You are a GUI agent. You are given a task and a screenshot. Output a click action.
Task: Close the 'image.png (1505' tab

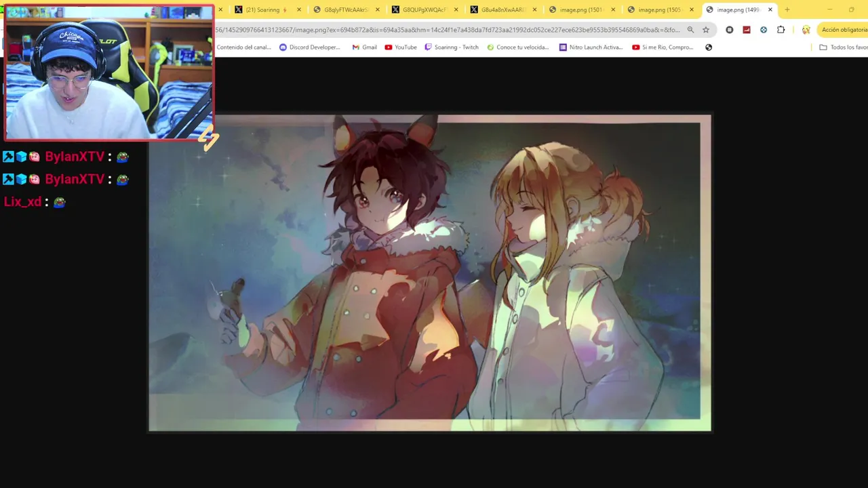pos(692,9)
